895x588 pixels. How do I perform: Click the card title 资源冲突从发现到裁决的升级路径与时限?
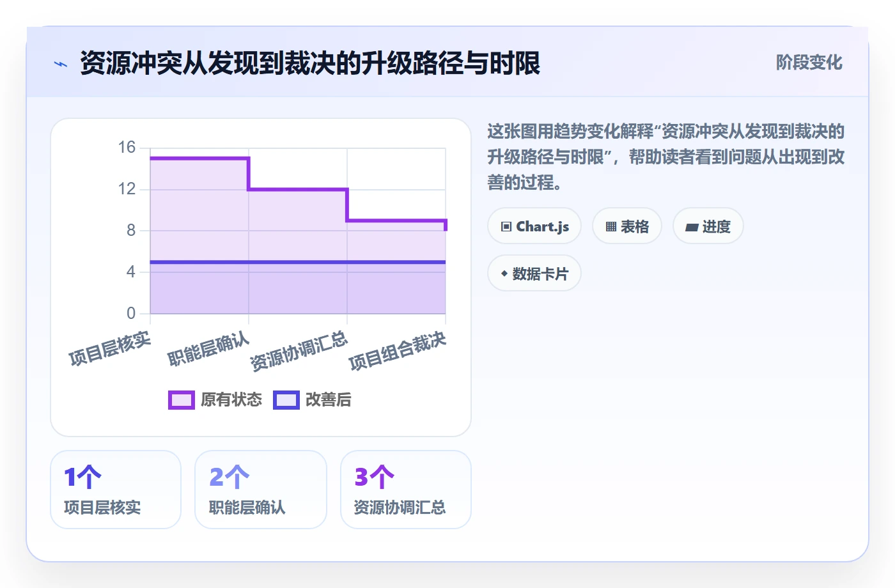[310, 63]
